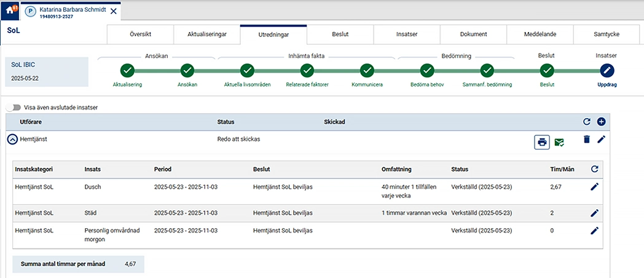The image size is (644, 278).
Task: Open the home start page icon
Action: 9,10
